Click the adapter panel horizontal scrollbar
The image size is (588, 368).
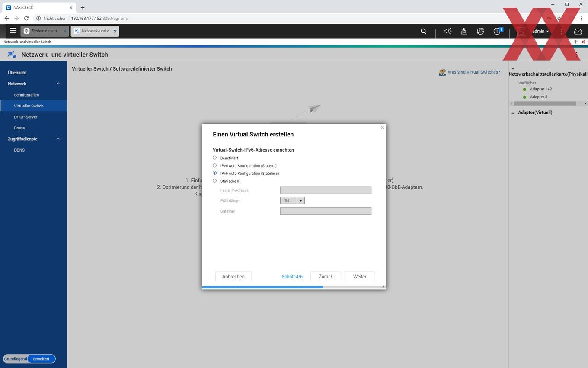click(x=545, y=103)
